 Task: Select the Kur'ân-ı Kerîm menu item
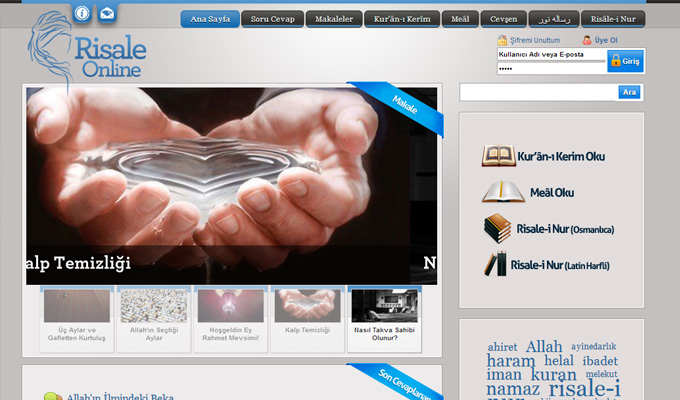(x=402, y=19)
